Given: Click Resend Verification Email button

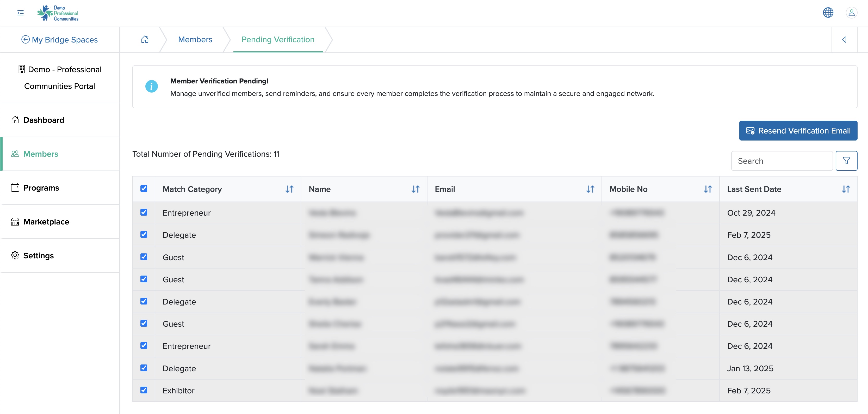Looking at the screenshot, I should point(798,130).
